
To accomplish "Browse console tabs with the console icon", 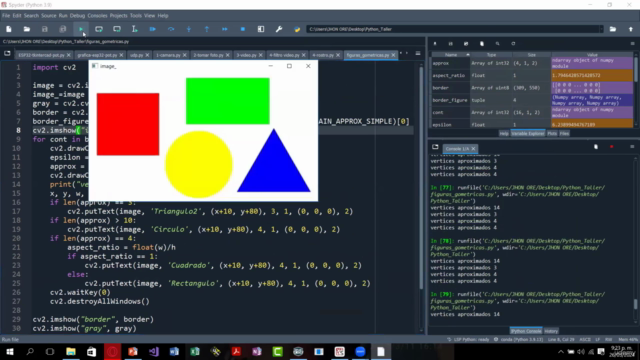I will click(435, 147).
